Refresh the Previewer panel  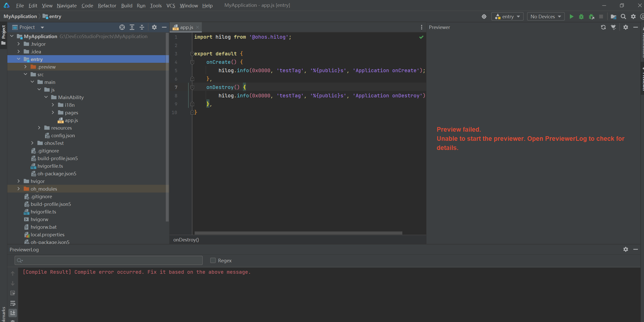[x=603, y=27]
